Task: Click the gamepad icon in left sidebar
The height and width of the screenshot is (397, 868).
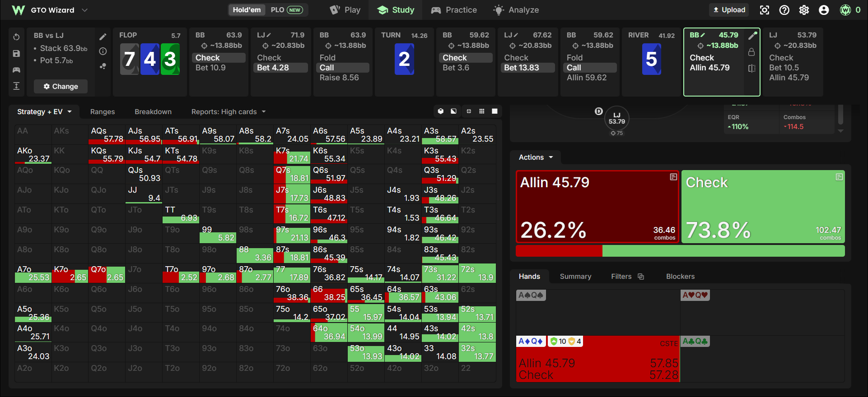Action: (x=16, y=70)
